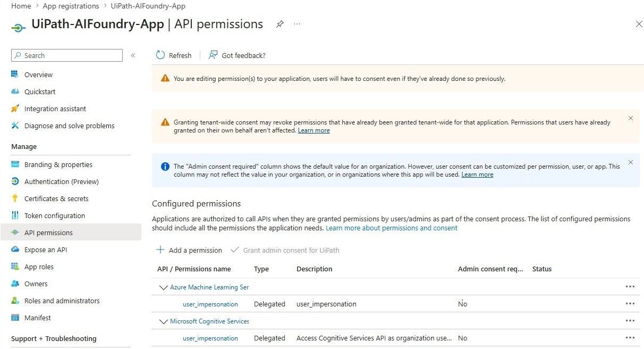
Task: Open the more options ellipsis beside title
Action: tap(297, 24)
